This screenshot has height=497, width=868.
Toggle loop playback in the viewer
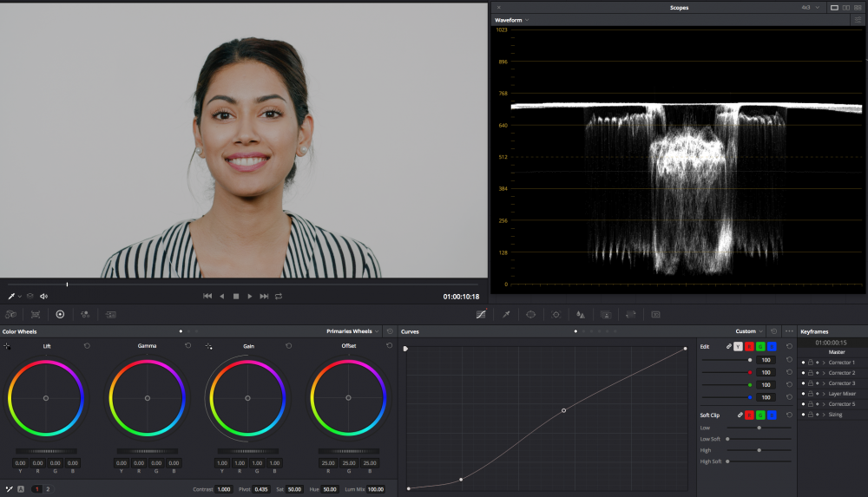[x=279, y=296]
